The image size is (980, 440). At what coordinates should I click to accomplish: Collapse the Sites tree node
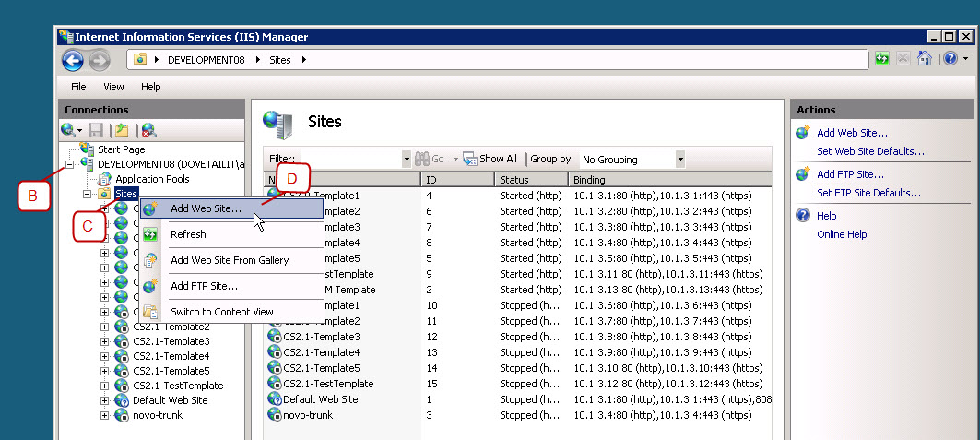(x=88, y=194)
